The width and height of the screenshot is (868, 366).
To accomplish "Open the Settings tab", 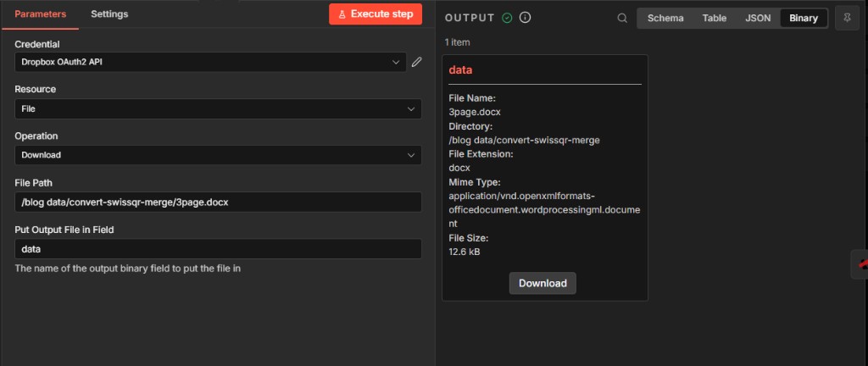I will click(x=109, y=14).
